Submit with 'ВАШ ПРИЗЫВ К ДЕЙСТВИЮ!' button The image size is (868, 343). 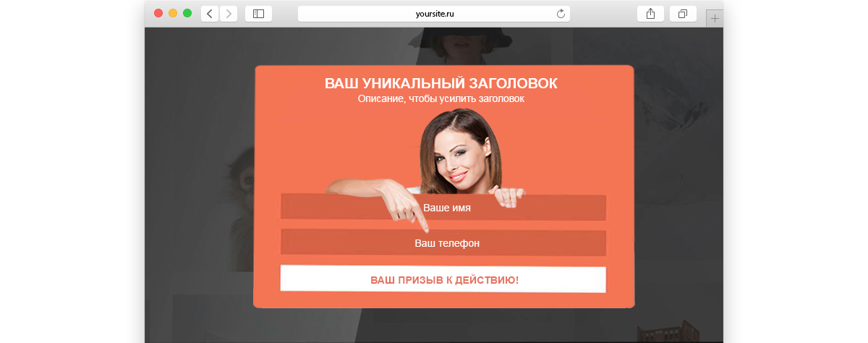[x=443, y=279]
